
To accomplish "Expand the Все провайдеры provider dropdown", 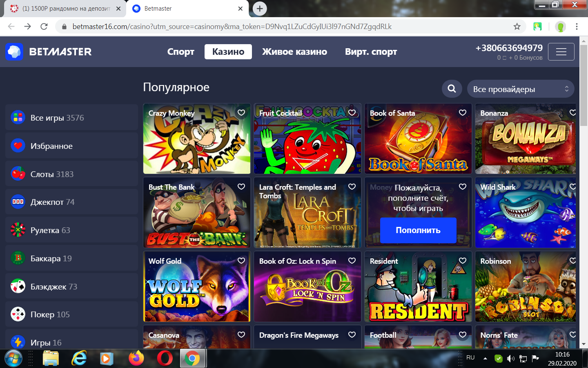I will tap(521, 89).
